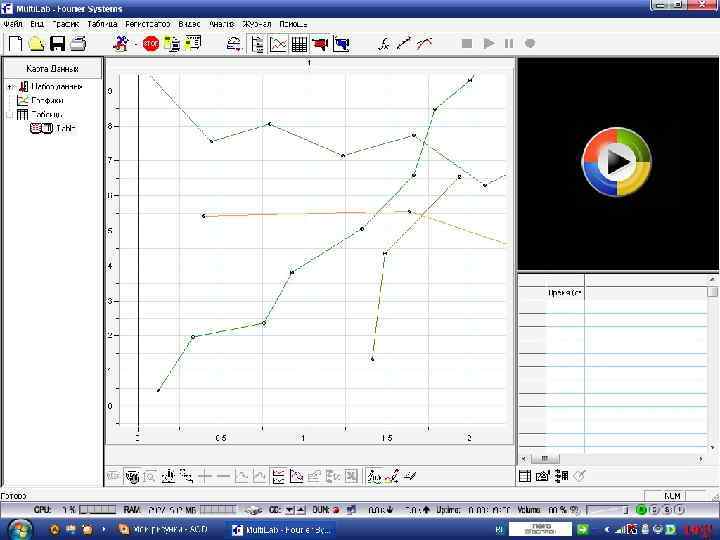
Task: Toggle the hand pan tool in graph toolbar
Action: point(132,477)
